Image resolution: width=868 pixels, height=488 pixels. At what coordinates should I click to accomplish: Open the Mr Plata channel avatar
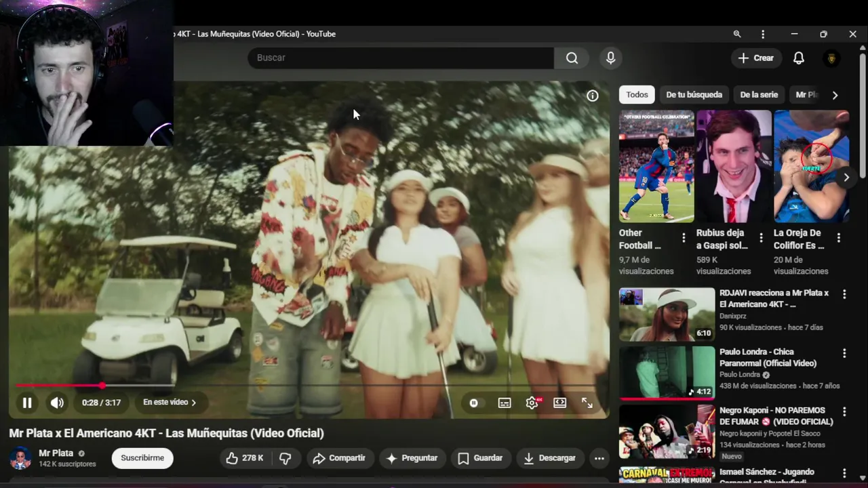pyautogui.click(x=20, y=458)
